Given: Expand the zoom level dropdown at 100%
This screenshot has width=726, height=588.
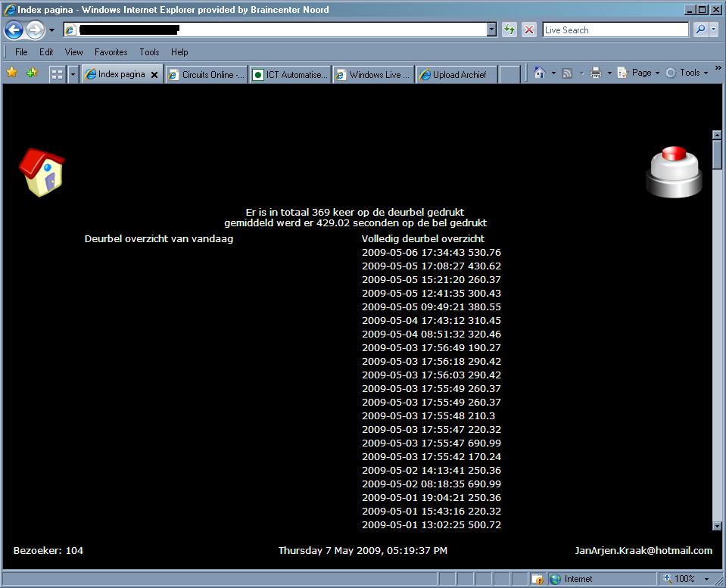Looking at the screenshot, I should pyautogui.click(x=706, y=579).
